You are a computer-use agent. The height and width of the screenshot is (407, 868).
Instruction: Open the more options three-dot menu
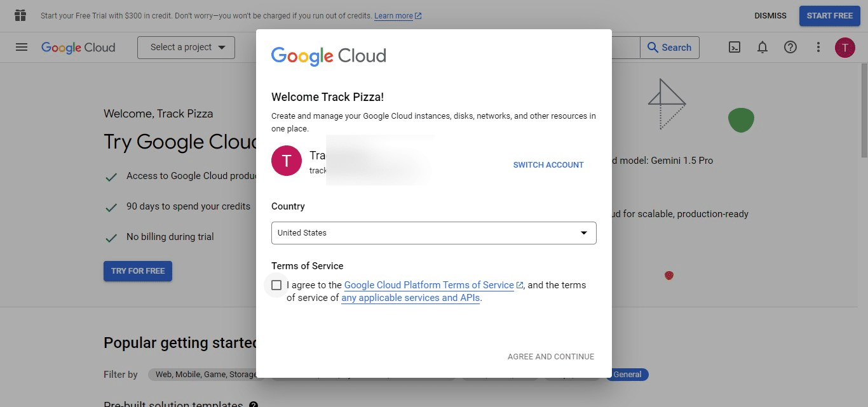click(818, 47)
